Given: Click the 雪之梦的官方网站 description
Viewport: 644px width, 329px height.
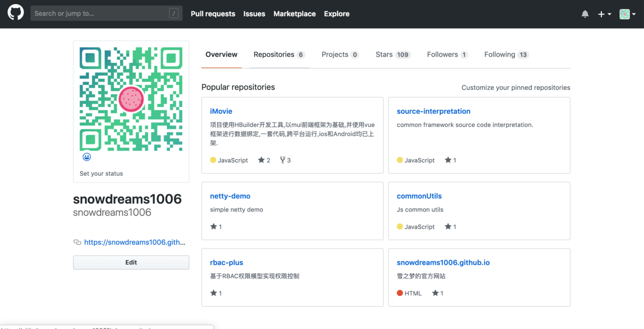Looking at the screenshot, I should (x=421, y=276).
